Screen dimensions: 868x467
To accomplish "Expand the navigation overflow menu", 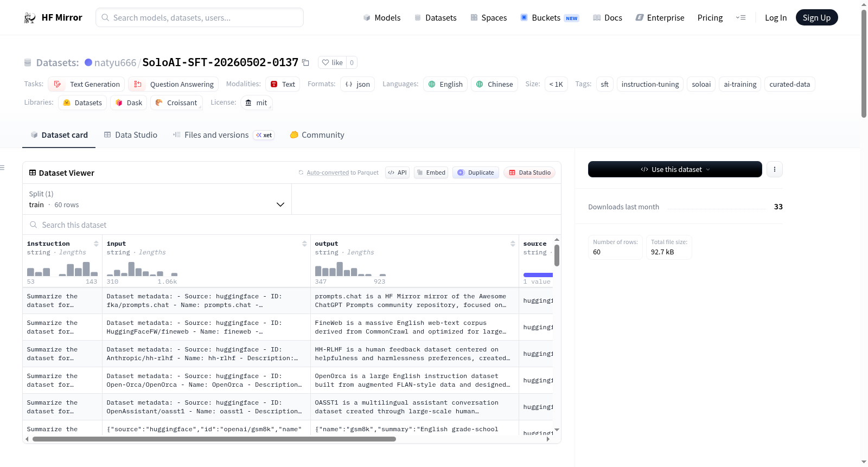I will [741, 17].
